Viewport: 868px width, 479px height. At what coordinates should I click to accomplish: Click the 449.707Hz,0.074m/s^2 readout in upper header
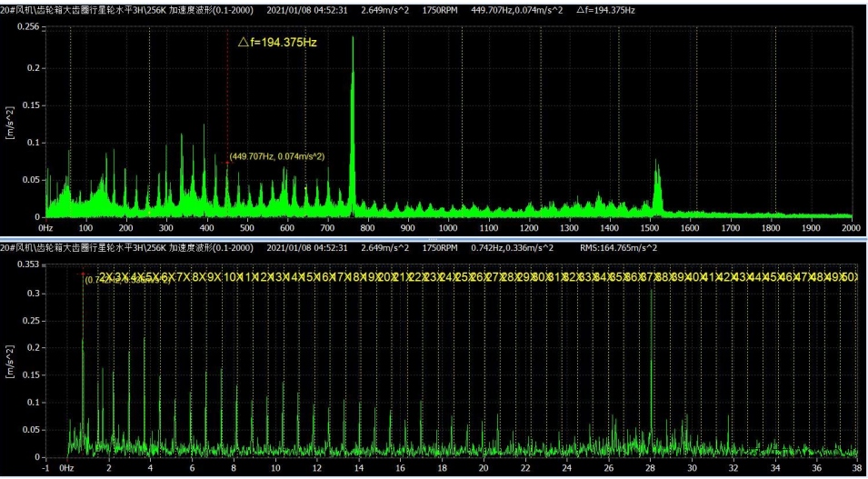tap(517, 10)
